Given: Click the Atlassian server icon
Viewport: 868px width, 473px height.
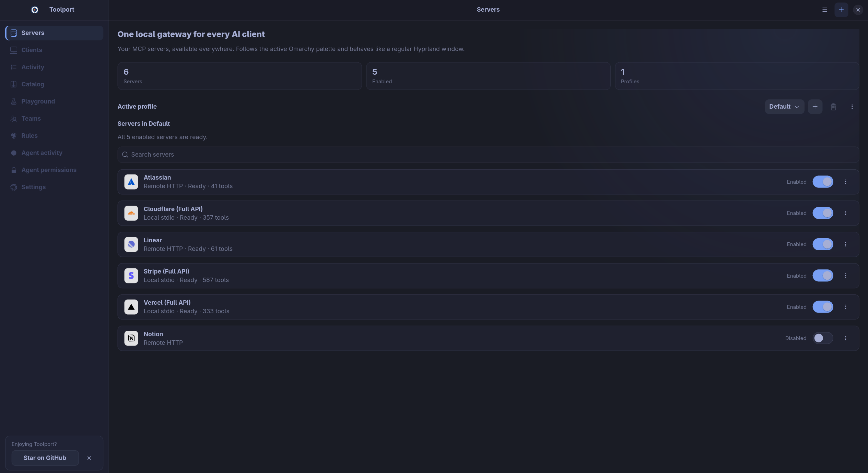Looking at the screenshot, I should pyautogui.click(x=131, y=182).
